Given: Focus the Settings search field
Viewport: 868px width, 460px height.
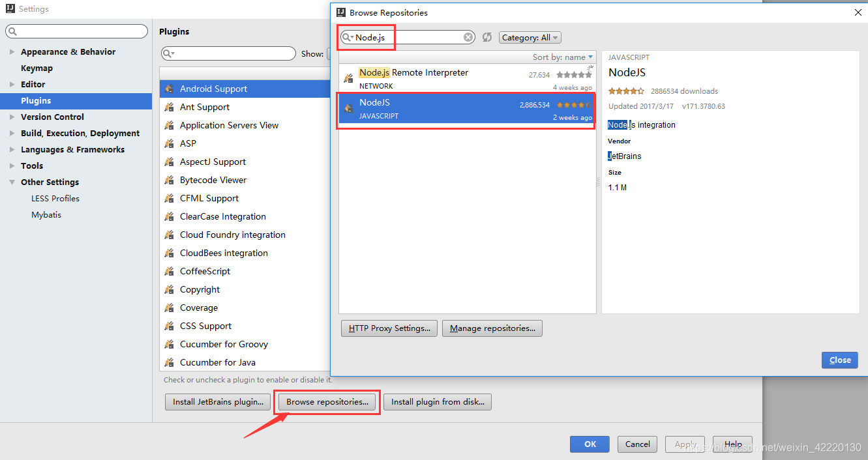Looking at the screenshot, I should tap(77, 31).
